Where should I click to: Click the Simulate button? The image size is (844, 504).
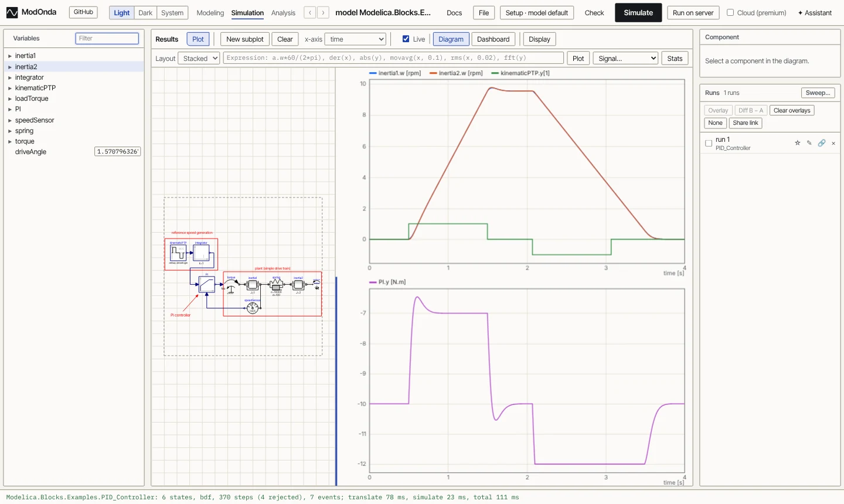[x=638, y=12]
